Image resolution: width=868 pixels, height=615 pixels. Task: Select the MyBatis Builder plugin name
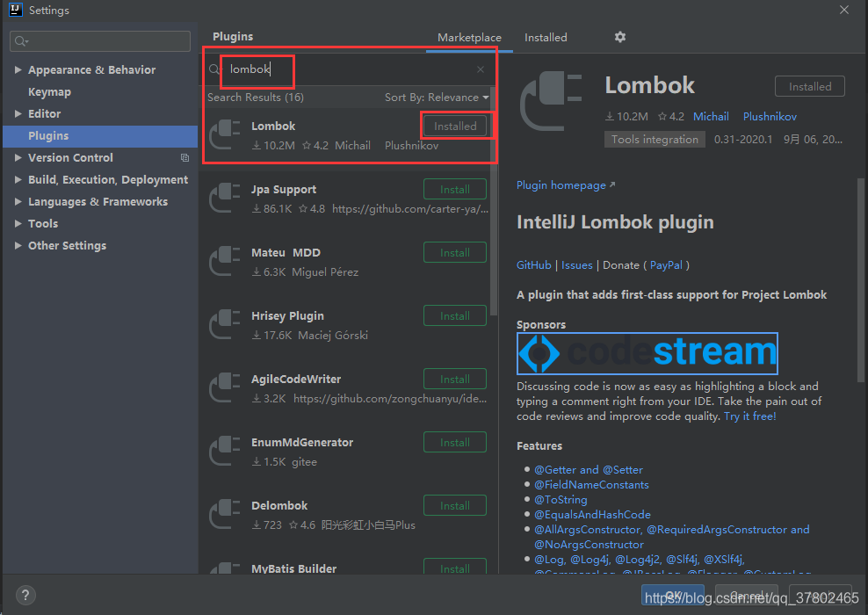[x=294, y=568]
